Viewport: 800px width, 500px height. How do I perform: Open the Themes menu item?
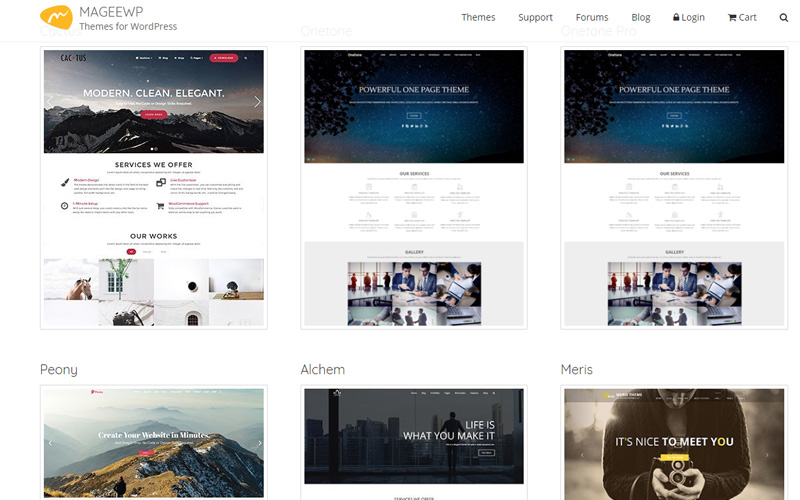click(x=478, y=17)
